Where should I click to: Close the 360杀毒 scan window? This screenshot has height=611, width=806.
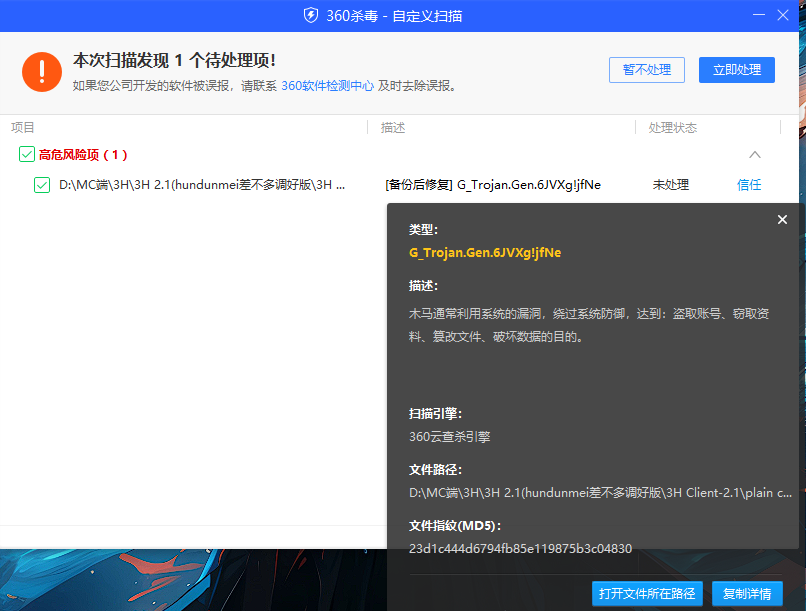pos(783,15)
